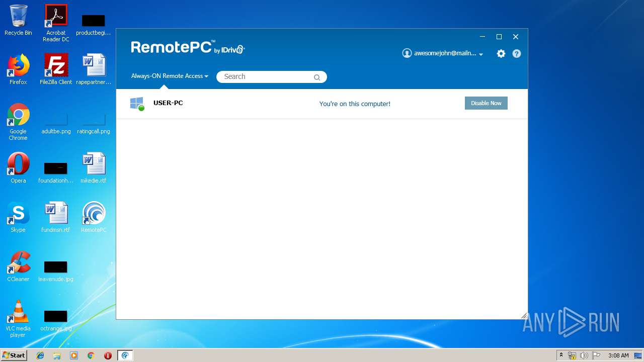Select the octrange.jpg file

click(56, 321)
